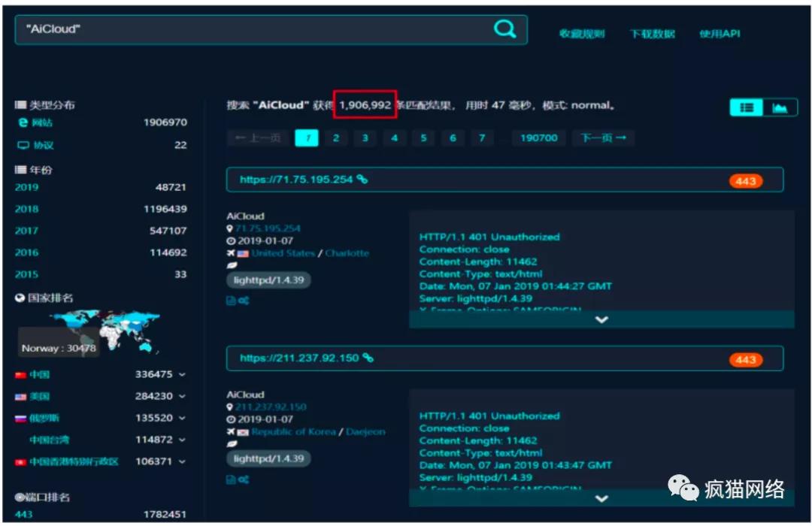
Task: Select current page 1 button
Action: (307, 138)
